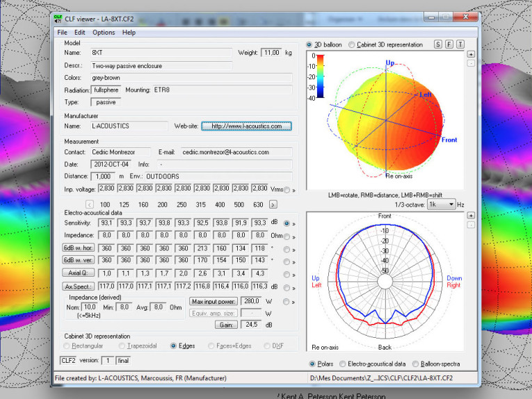Select Cabinet 3D representation view
The width and height of the screenshot is (532, 399).
click(x=385, y=44)
